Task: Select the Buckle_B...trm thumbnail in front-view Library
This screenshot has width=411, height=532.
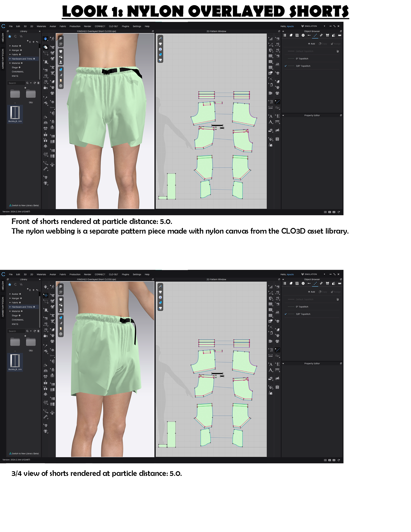Action: tap(15, 114)
